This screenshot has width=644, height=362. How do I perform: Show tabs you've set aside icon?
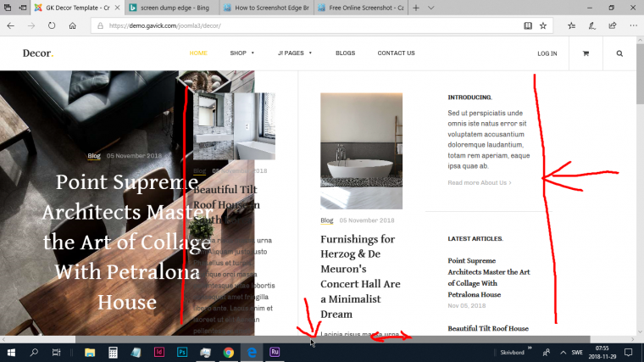[x=8, y=8]
